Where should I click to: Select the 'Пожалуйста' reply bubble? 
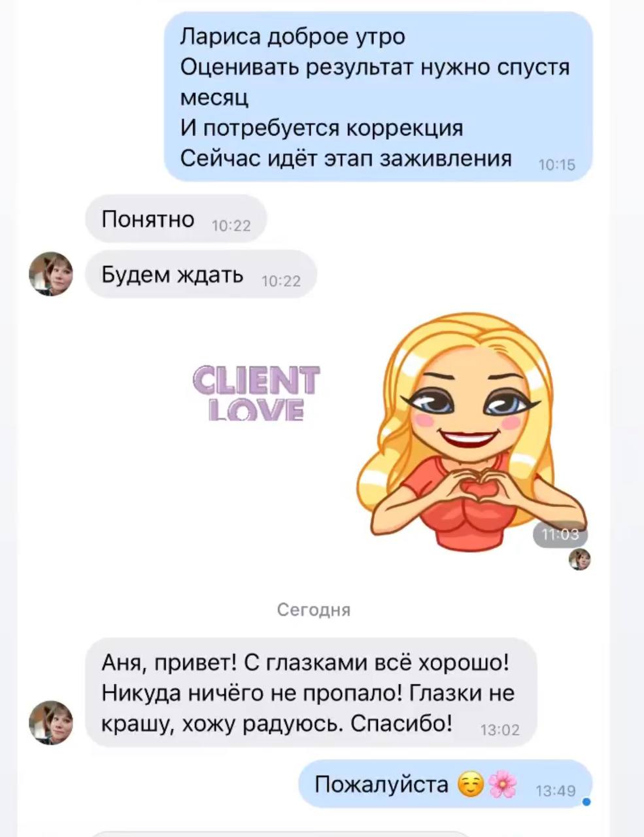point(445,784)
